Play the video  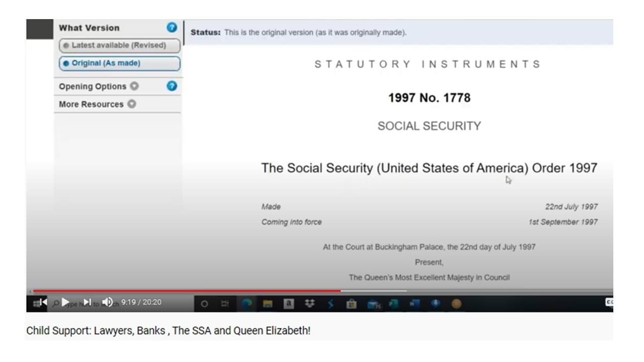pyautogui.click(x=66, y=302)
